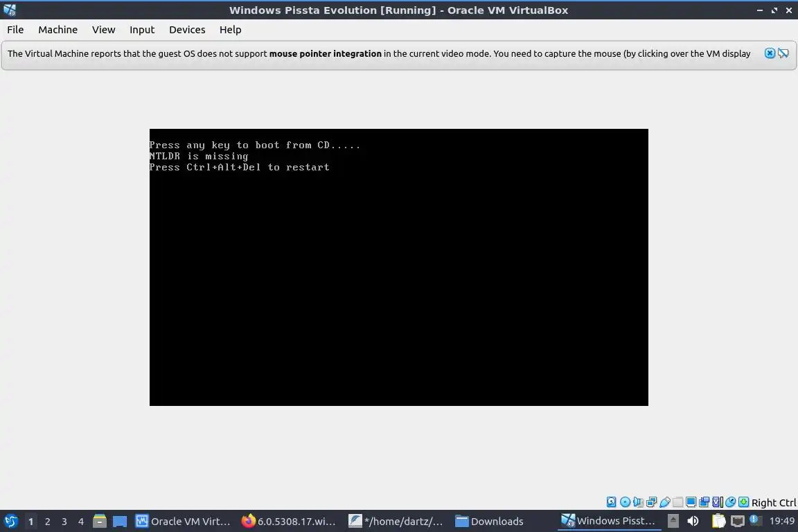This screenshot has width=798, height=532.
Task: Click the wired network tray icon
Action: [x=738, y=521]
